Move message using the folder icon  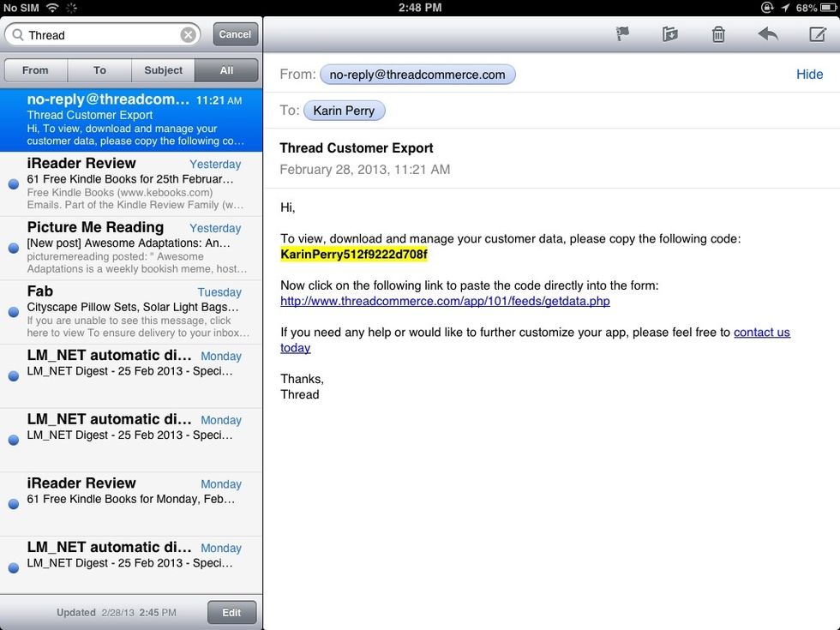[x=669, y=34]
